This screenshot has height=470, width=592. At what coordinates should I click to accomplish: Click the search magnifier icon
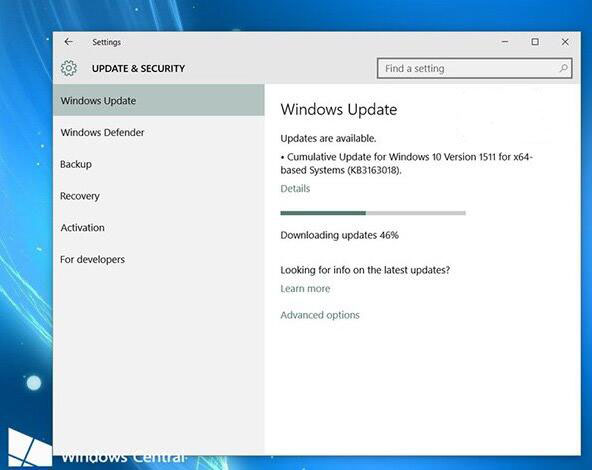[563, 68]
